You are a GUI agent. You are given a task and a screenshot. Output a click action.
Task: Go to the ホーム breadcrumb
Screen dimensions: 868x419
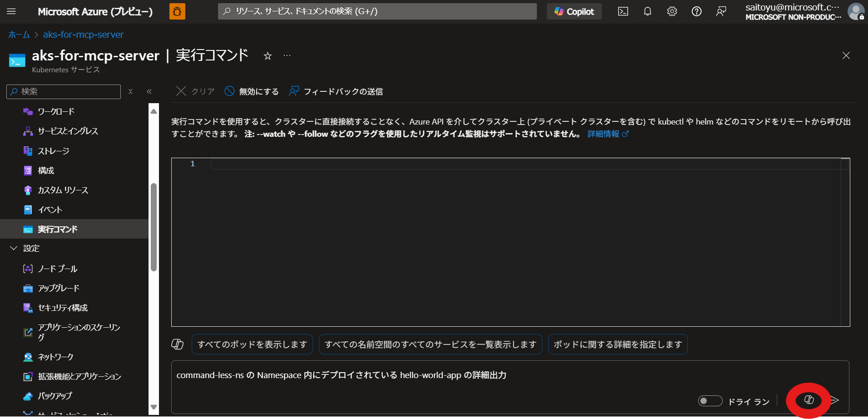point(19,35)
